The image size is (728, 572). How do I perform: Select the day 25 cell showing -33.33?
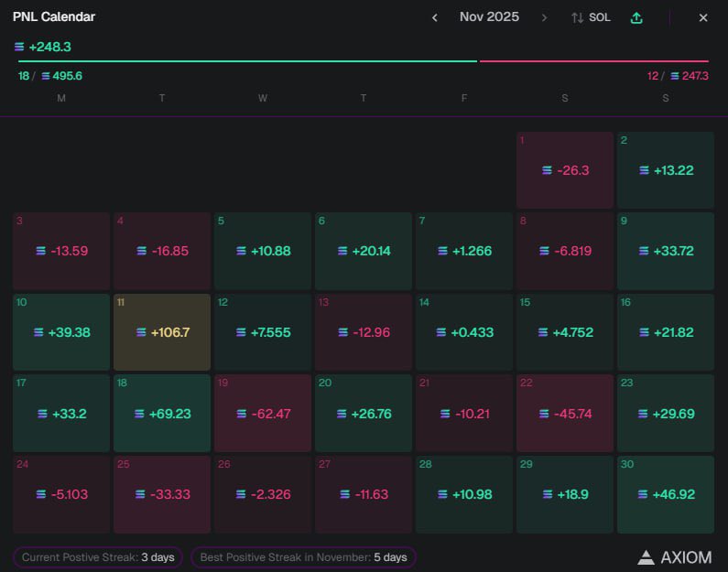click(162, 494)
